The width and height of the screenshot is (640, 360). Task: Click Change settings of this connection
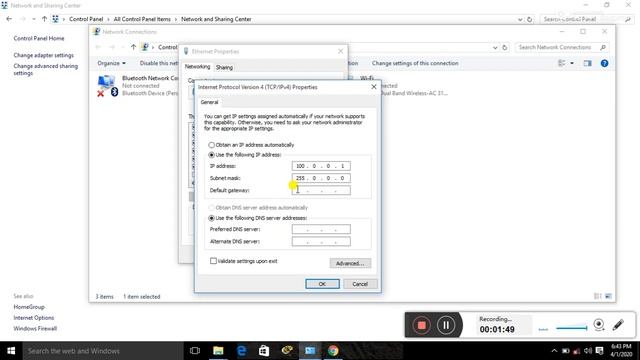[415, 63]
